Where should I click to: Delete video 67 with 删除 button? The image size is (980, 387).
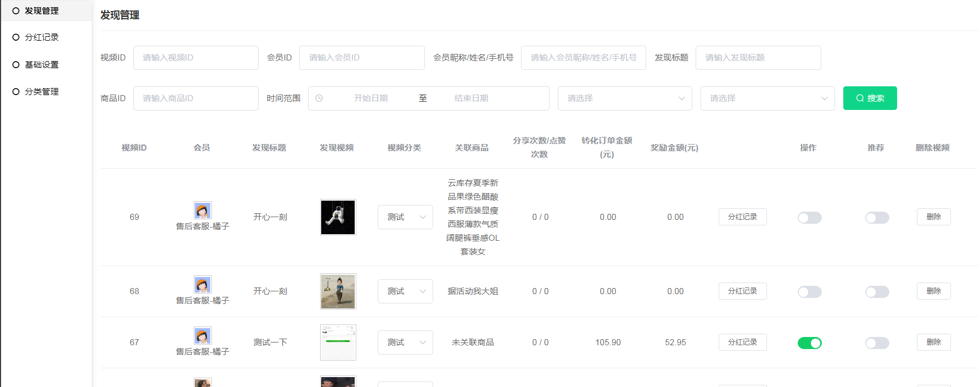tap(934, 342)
